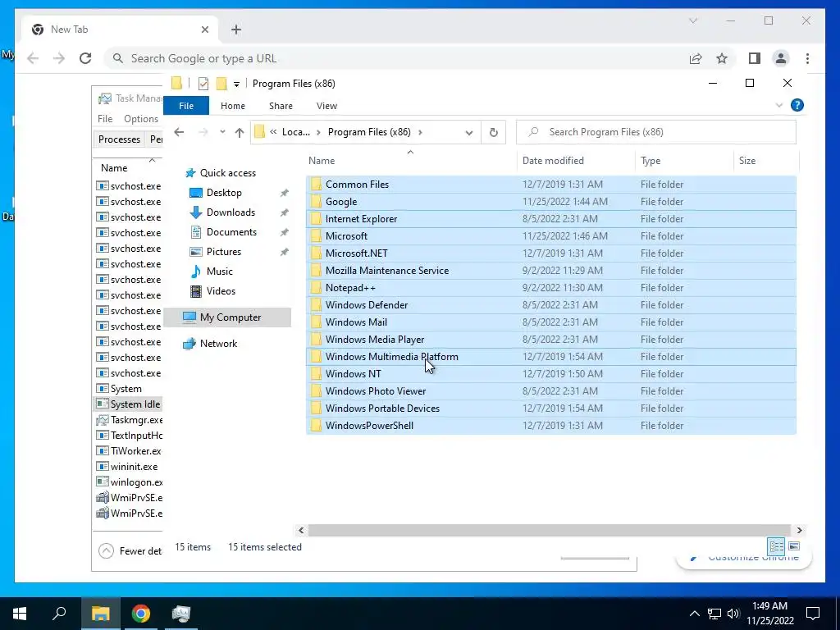Refresh the Program Files (x86) folder

[x=493, y=132]
